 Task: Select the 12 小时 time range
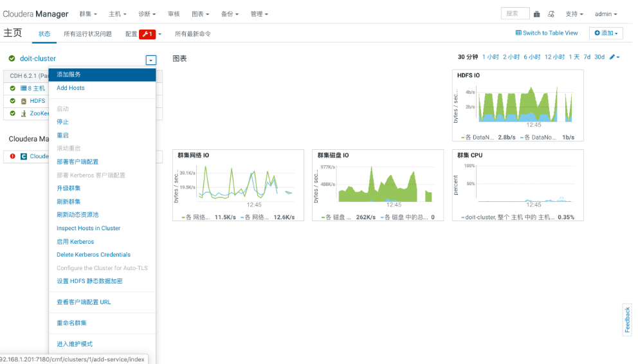pyautogui.click(x=554, y=57)
